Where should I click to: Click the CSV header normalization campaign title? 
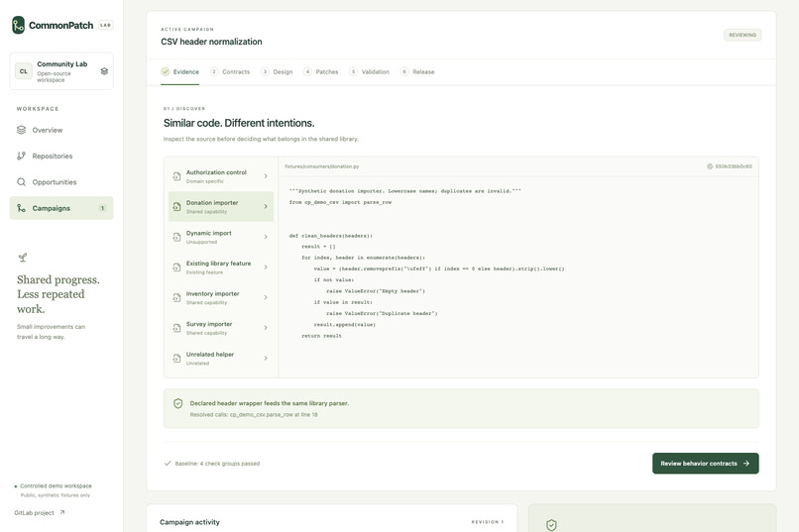[x=211, y=42]
